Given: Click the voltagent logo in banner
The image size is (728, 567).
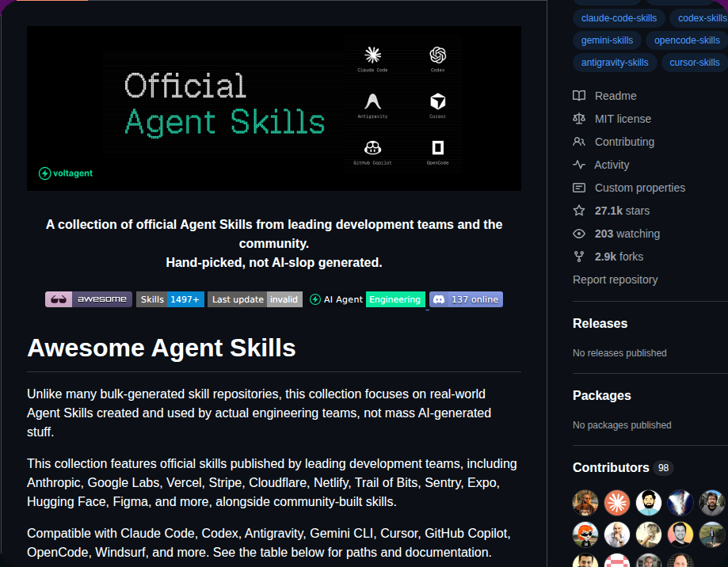Looking at the screenshot, I should coord(66,173).
